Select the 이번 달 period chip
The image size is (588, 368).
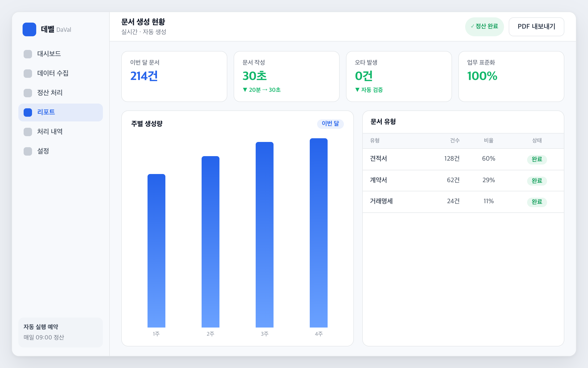(330, 124)
